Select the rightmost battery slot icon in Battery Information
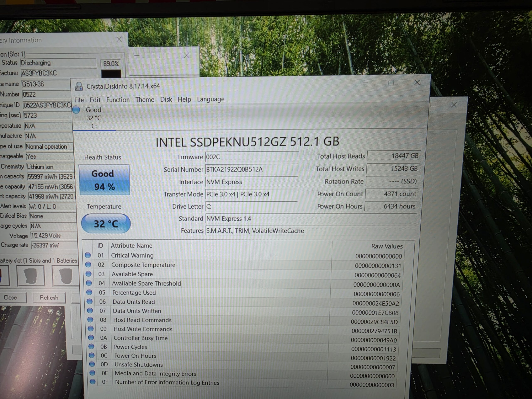The height and width of the screenshot is (399, 532). [66, 276]
